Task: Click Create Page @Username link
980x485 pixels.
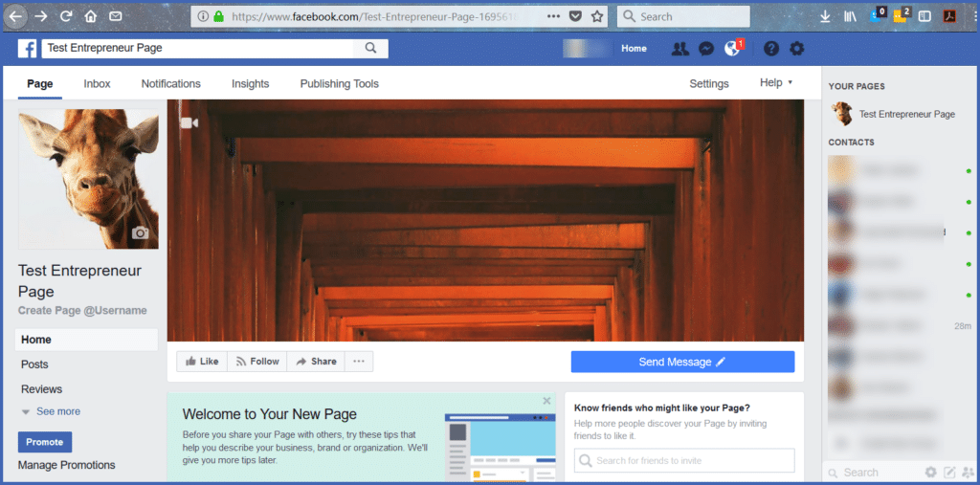Action: [82, 310]
